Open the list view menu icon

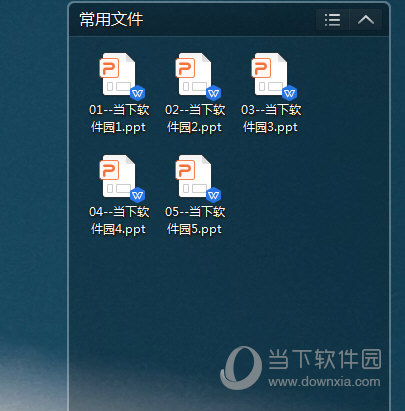pyautogui.click(x=332, y=20)
